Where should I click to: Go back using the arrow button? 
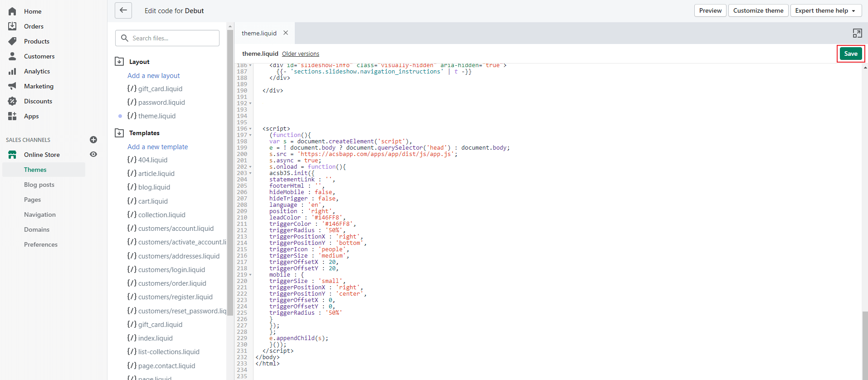point(123,10)
